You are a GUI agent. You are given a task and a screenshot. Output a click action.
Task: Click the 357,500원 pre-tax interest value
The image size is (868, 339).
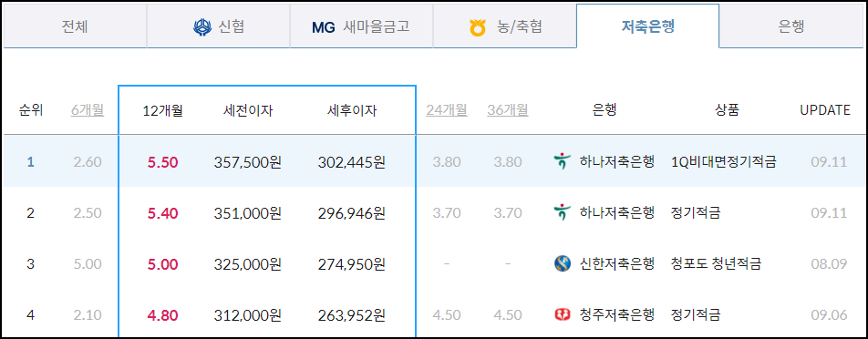[x=247, y=162]
